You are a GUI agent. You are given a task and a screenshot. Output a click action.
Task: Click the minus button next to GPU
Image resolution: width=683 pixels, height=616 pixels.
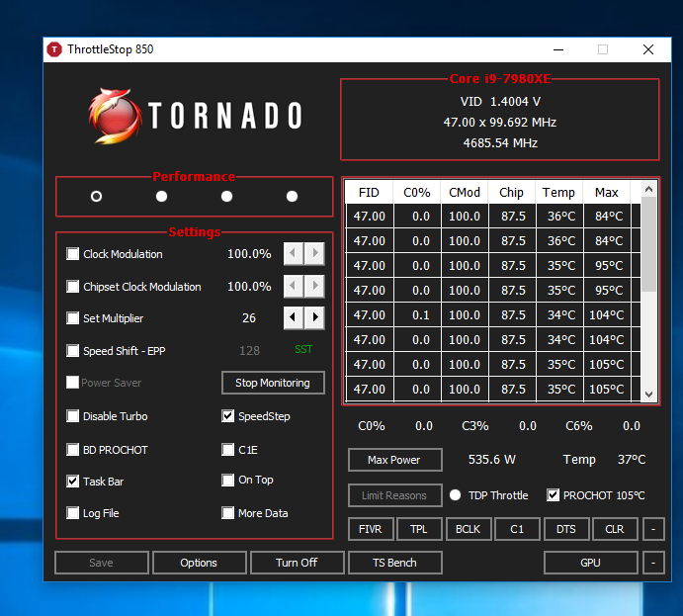[x=653, y=563]
